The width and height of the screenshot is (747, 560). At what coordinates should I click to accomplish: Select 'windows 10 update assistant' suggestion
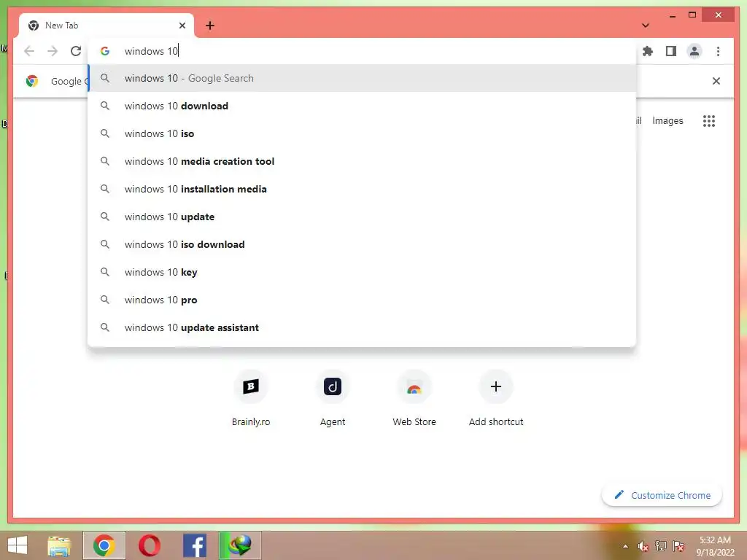(x=362, y=327)
